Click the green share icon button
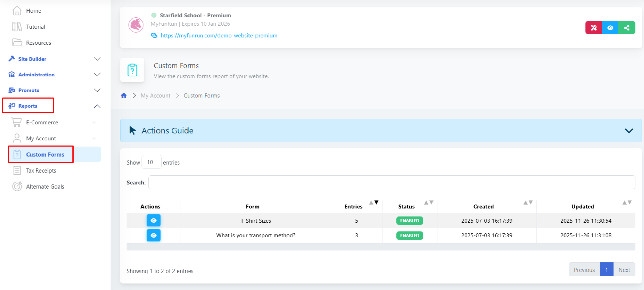The width and height of the screenshot is (644, 290). click(627, 28)
